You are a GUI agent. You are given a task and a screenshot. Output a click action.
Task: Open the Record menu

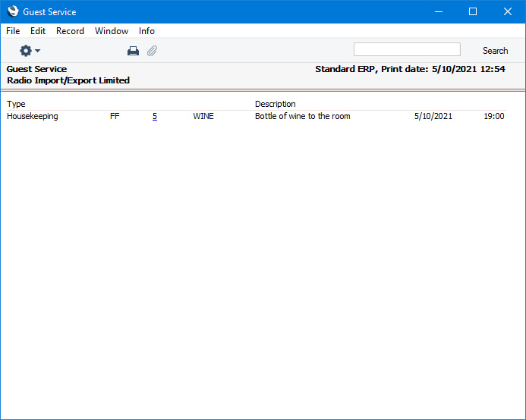[x=70, y=31]
